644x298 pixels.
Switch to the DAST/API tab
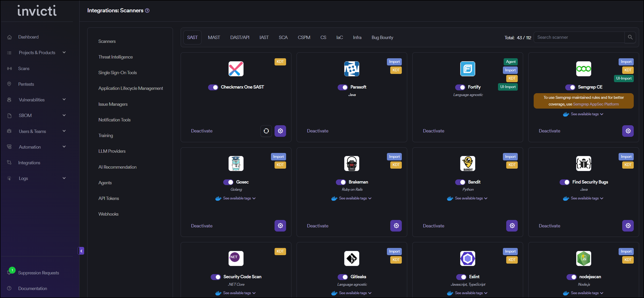click(x=240, y=37)
